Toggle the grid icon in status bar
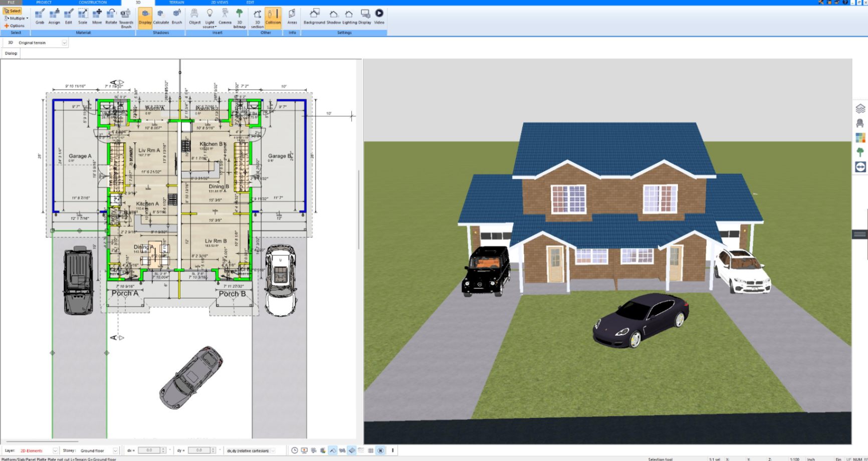868x461 pixels. [x=371, y=450]
